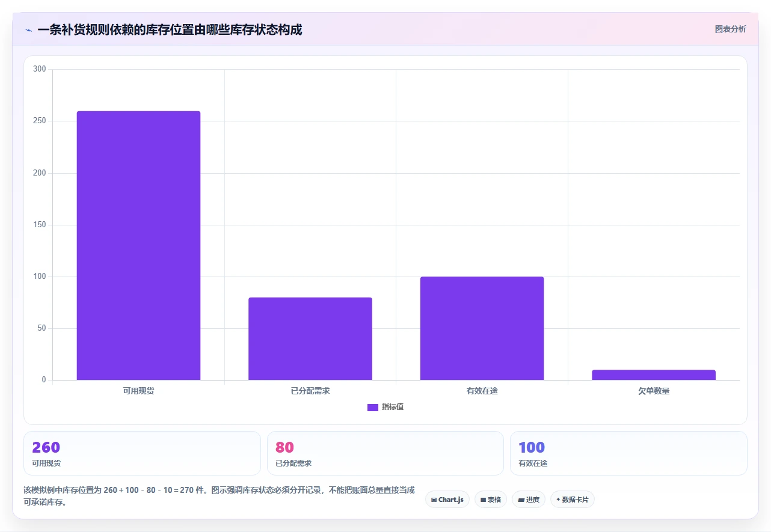Click the 已分配需求 bar in the chart
This screenshot has height=532, width=771.
(x=310, y=339)
